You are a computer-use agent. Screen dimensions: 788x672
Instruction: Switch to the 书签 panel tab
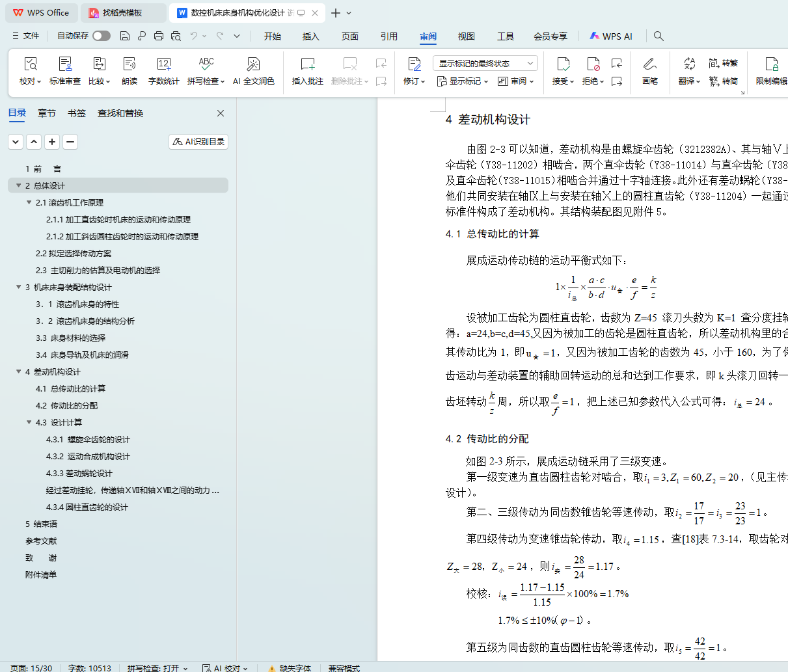77,113
